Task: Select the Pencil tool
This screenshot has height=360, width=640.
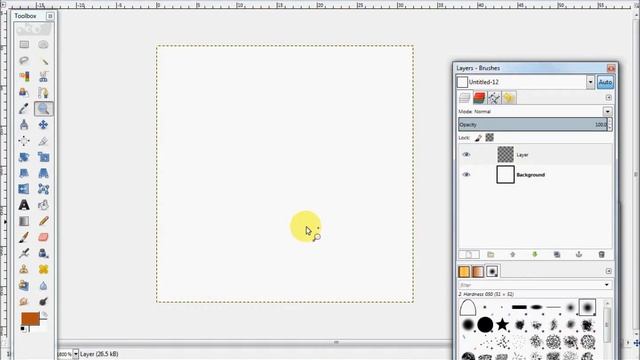Action: pyautogui.click(x=43, y=221)
